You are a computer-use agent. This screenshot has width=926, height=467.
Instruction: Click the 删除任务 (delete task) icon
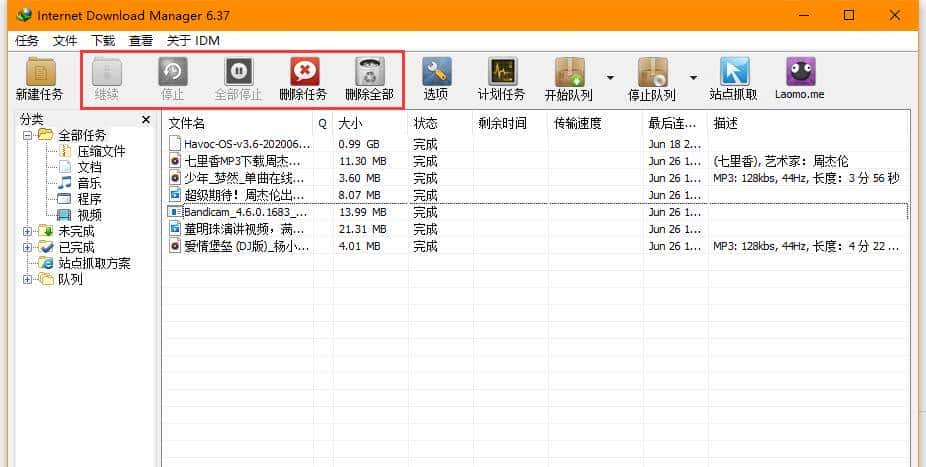click(305, 71)
